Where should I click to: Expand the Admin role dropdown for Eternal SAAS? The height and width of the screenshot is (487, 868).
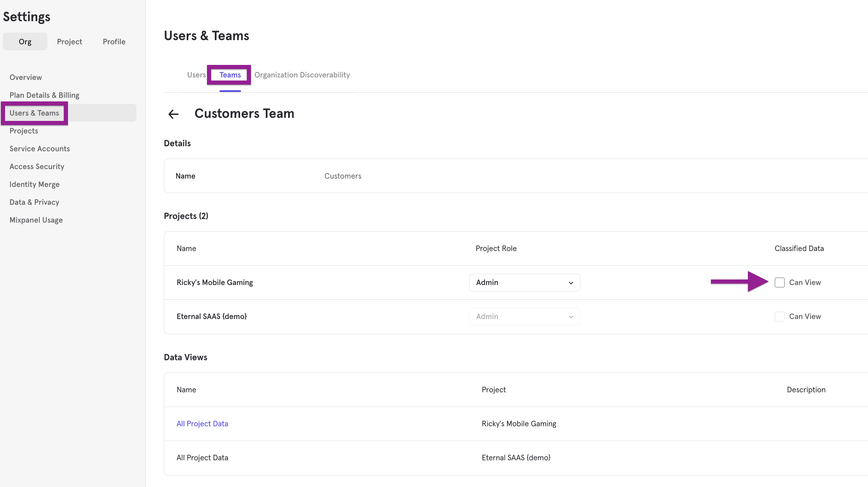point(524,316)
